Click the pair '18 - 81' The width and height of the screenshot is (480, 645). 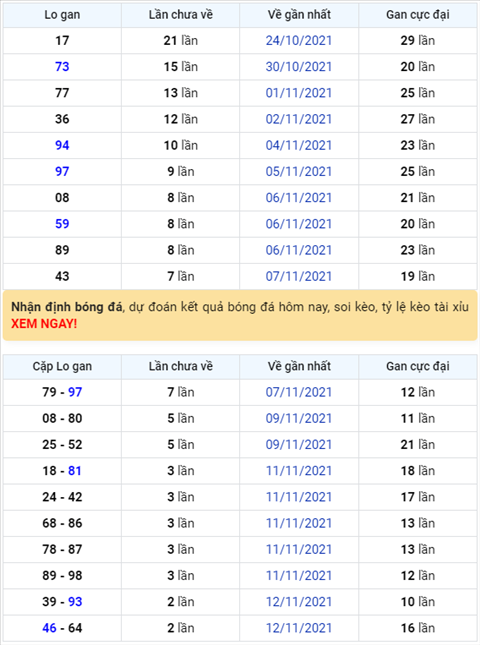click(62, 471)
